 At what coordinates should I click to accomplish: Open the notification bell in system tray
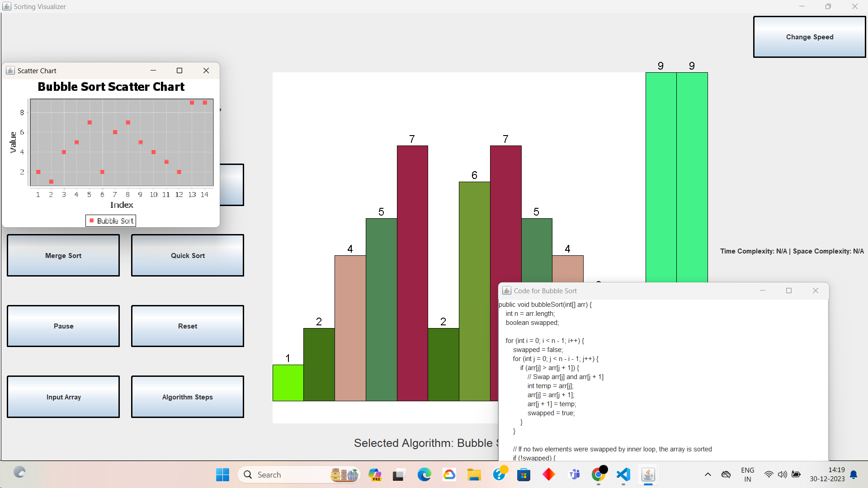(854, 474)
